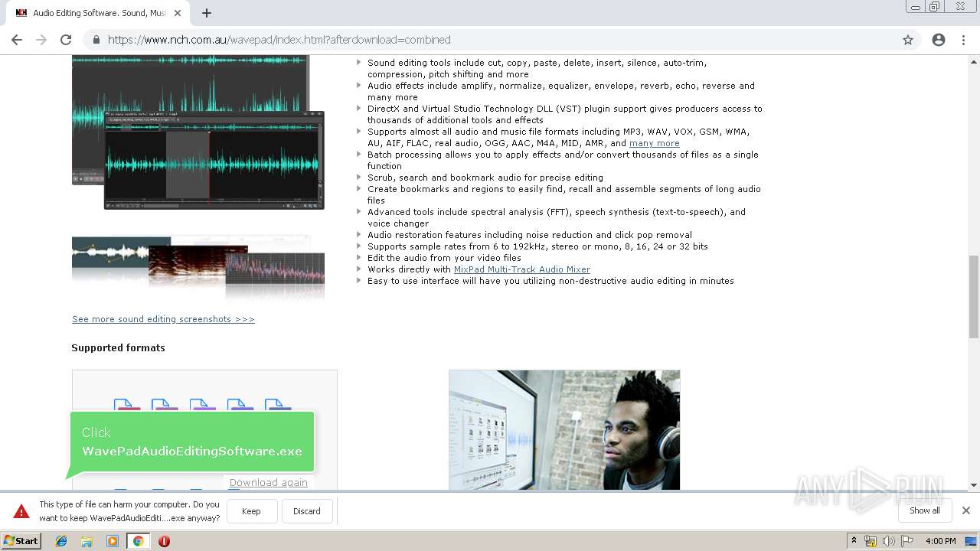Screen dimensions: 980x551
Task: Click the network status tray icon
Action: 871,541
